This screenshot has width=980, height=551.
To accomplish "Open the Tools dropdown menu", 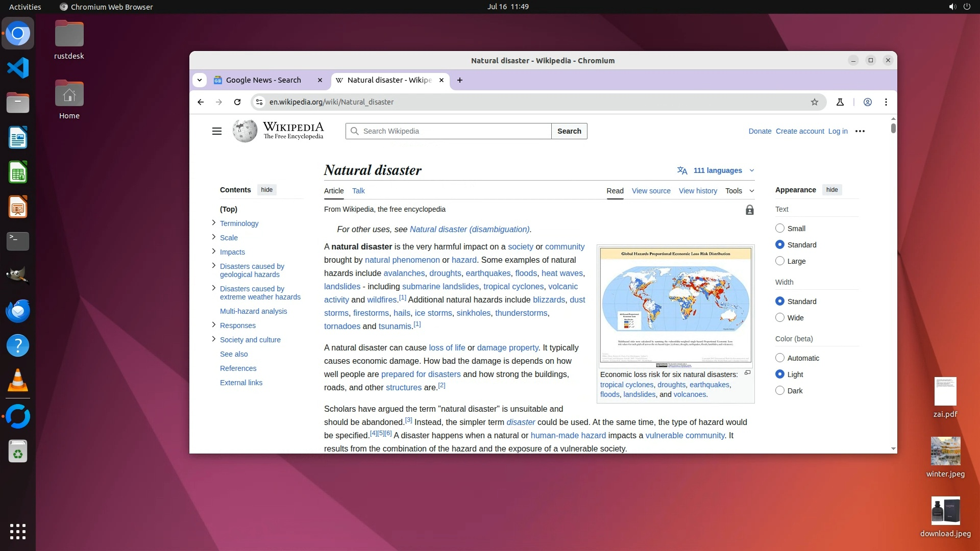I will (739, 191).
